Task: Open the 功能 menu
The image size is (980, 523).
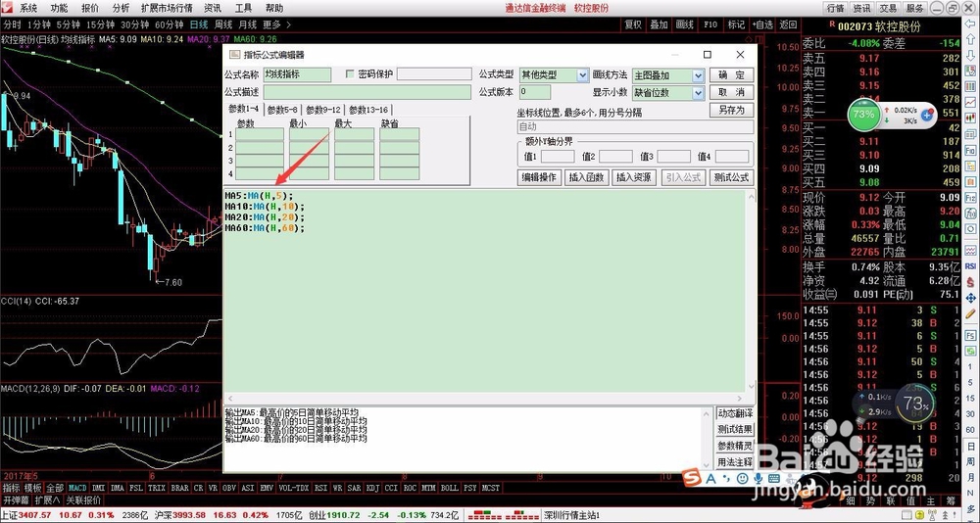Action: tap(60, 8)
